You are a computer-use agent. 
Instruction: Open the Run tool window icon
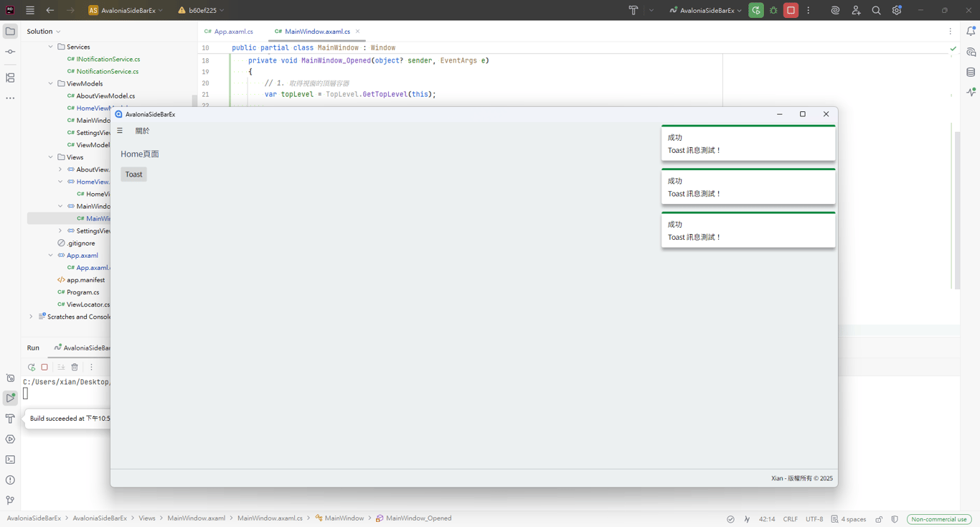[x=10, y=398]
